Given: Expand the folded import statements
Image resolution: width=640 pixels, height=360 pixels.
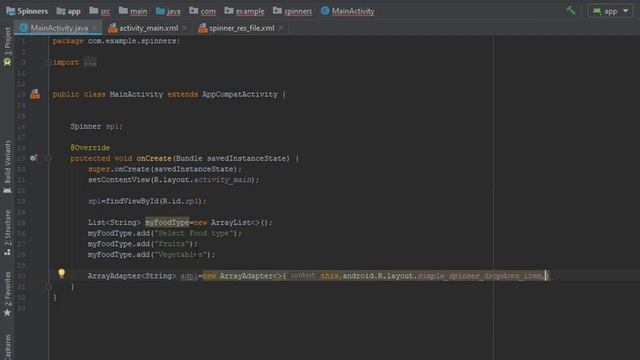Looking at the screenshot, I should click(49, 62).
